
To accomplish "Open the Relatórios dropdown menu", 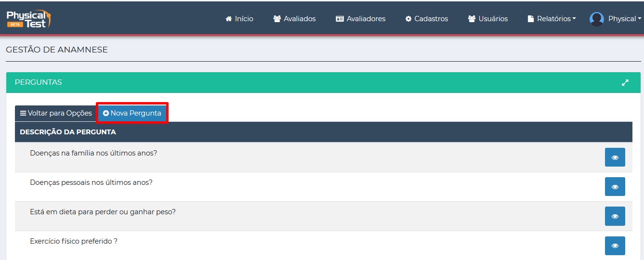I will tap(556, 19).
